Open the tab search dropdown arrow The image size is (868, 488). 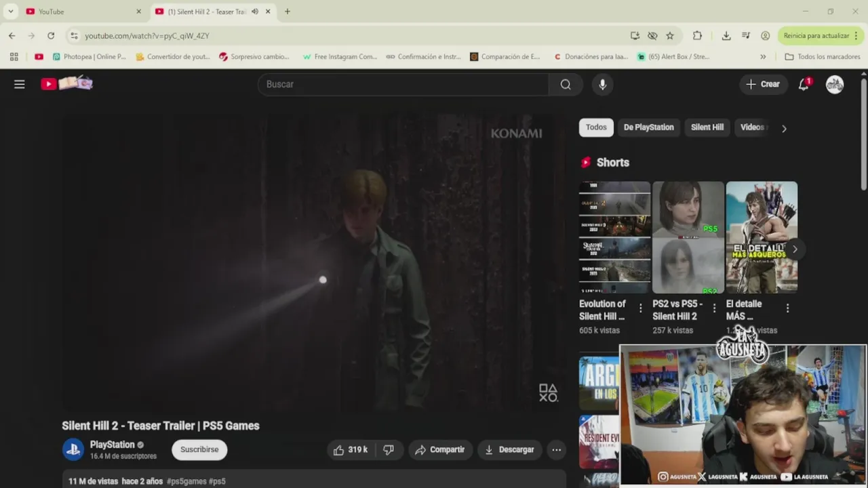coord(10,12)
